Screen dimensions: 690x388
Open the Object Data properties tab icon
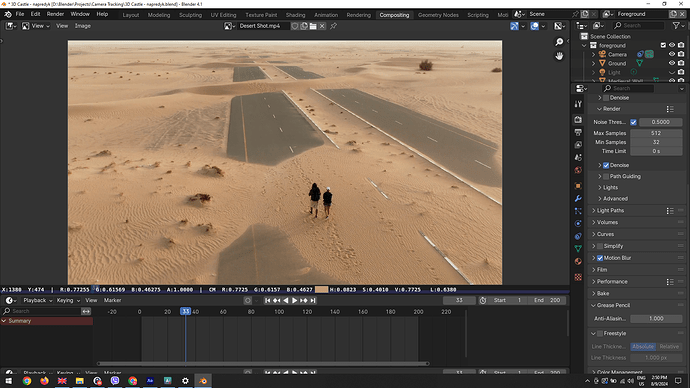[578, 249]
